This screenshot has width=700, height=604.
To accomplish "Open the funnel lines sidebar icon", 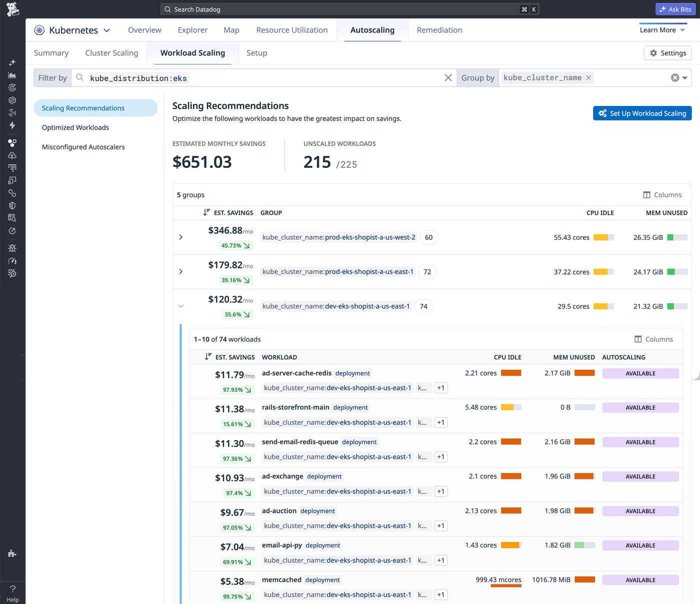I will pyautogui.click(x=12, y=167).
